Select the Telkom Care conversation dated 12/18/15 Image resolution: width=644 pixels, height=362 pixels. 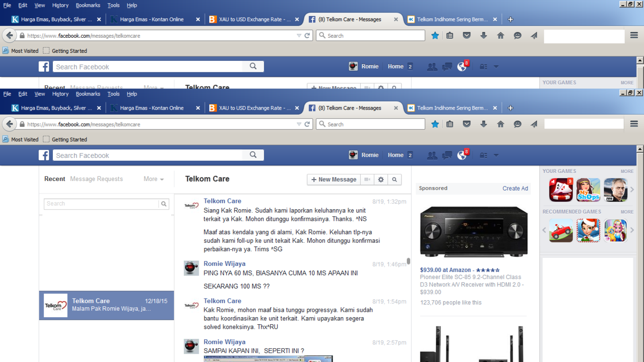(107, 305)
